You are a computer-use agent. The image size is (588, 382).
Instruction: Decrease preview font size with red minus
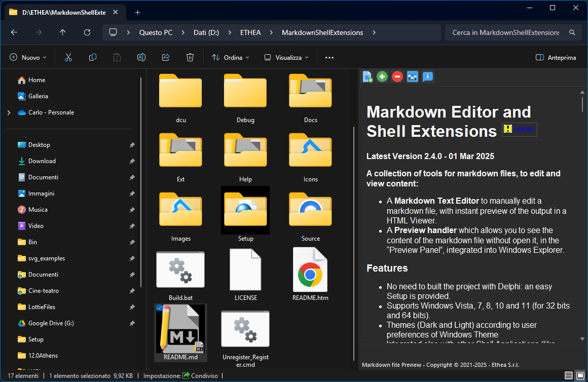[x=397, y=77]
